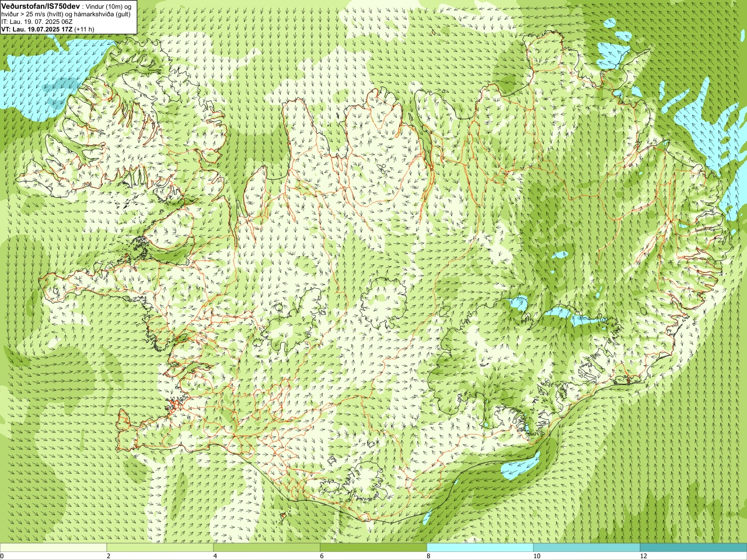Click the Veðurstofan/IS750dev title text
The height and width of the screenshot is (560, 747).
pos(40,5)
